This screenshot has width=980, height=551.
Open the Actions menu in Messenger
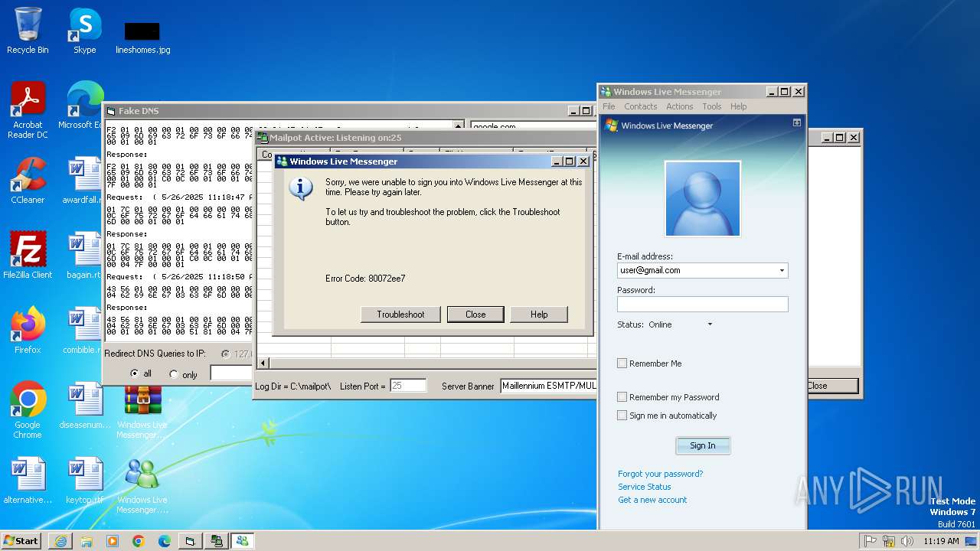(x=680, y=106)
